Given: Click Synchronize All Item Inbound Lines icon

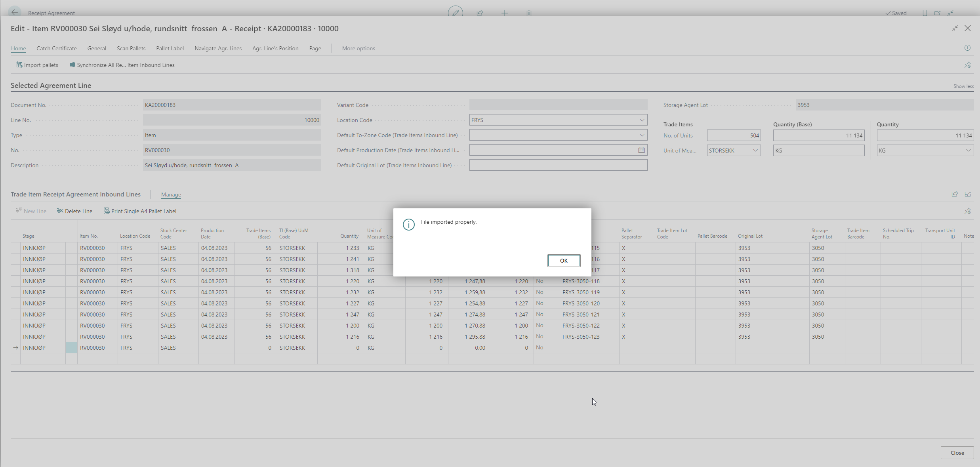Looking at the screenshot, I should pos(72,65).
